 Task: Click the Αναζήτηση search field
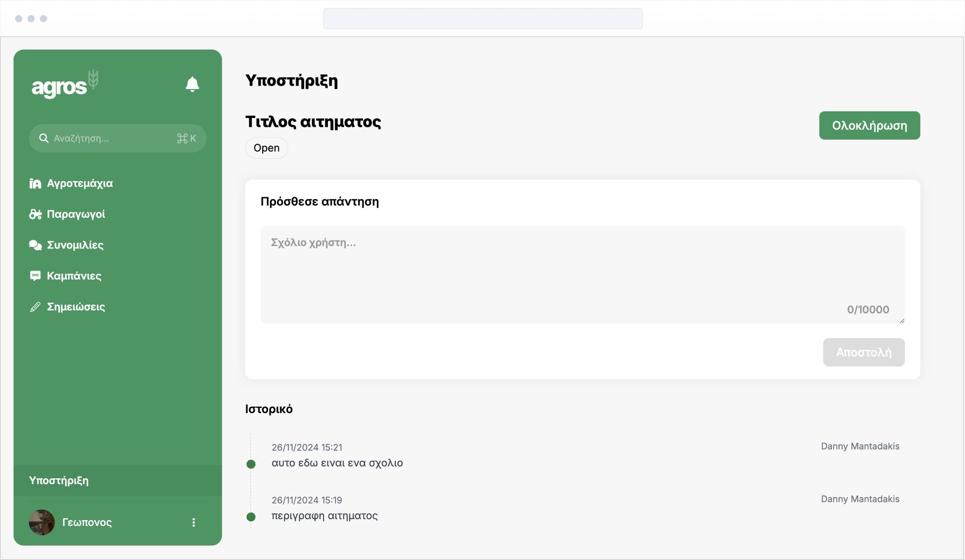pyautogui.click(x=113, y=138)
